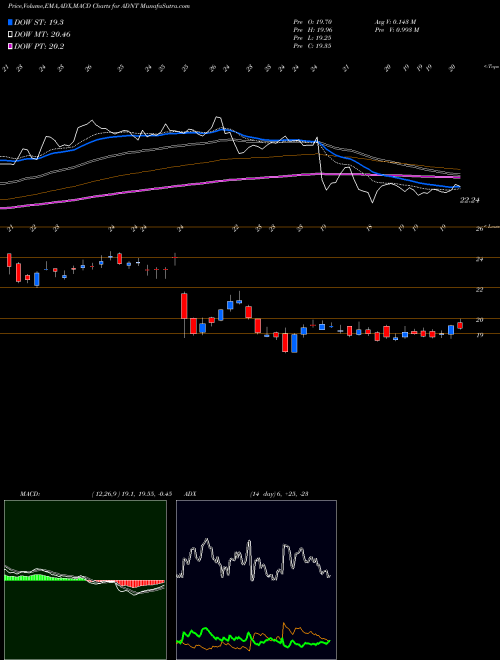Click the white DOW MT legend swatch
500x660 pixels.
pyautogui.click(x=11, y=35)
